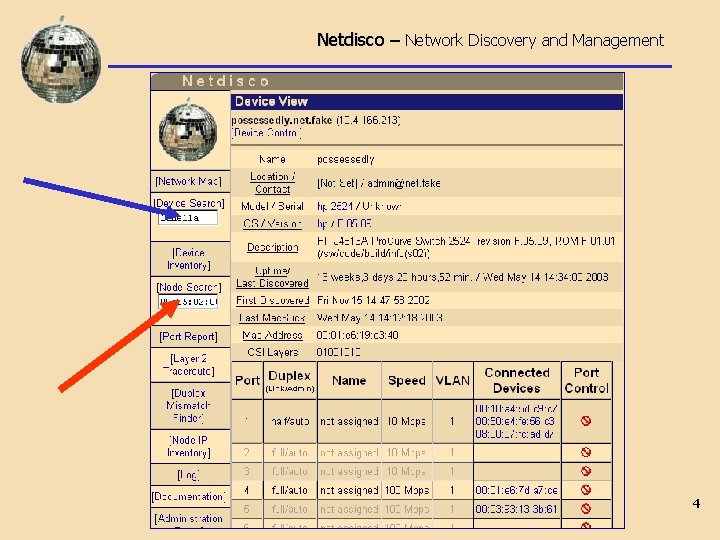The height and width of the screenshot is (540, 720).
Task: Click the 100 Mbps cell in port 4 row
Action: click(407, 490)
